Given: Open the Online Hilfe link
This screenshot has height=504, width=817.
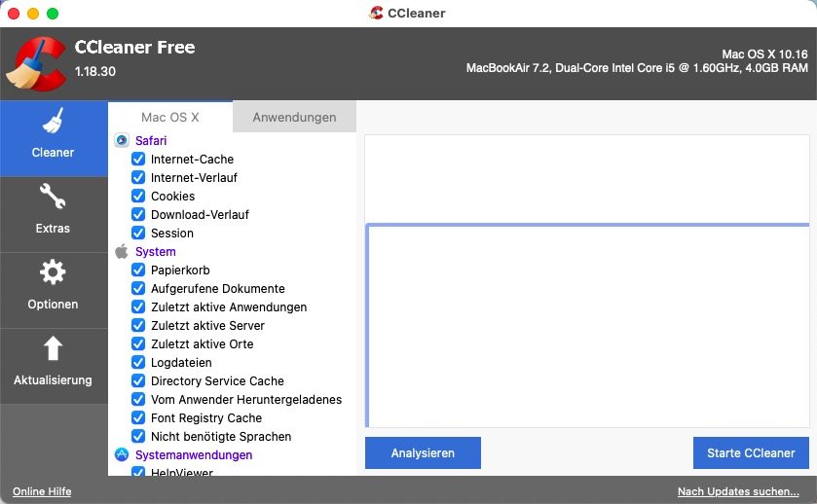Looking at the screenshot, I should coord(42,491).
